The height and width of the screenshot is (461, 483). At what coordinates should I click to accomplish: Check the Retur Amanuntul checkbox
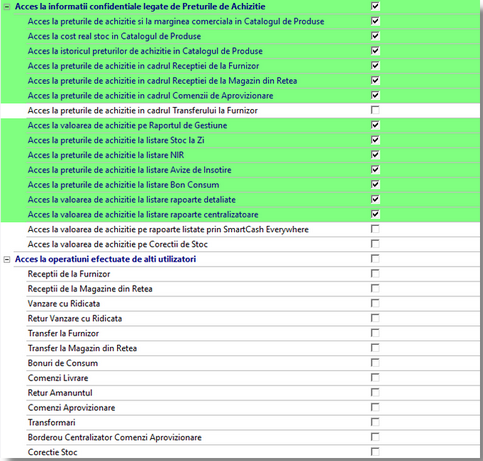(x=375, y=393)
